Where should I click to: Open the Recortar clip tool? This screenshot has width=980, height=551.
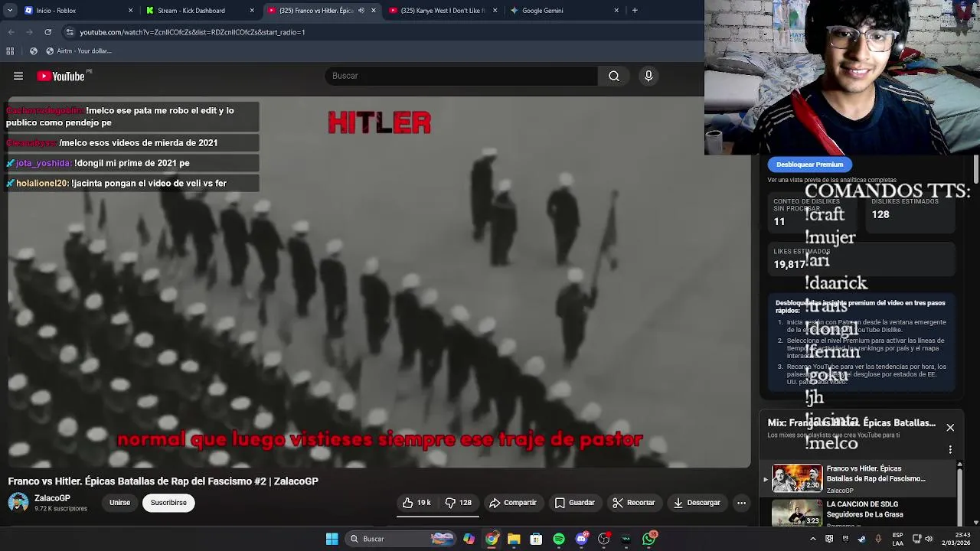(x=634, y=503)
